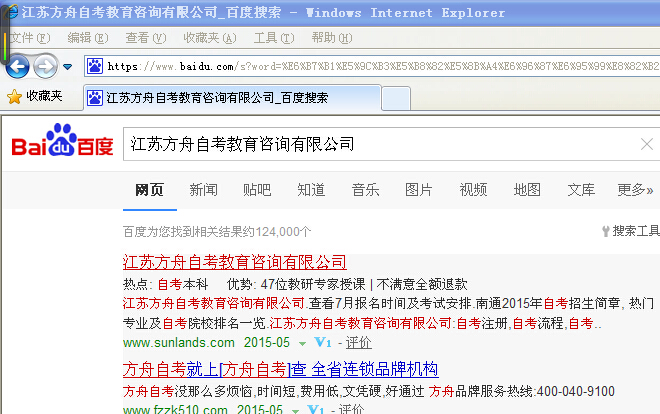
Task: Click 评价 link on sunlands result
Action: [x=359, y=342]
